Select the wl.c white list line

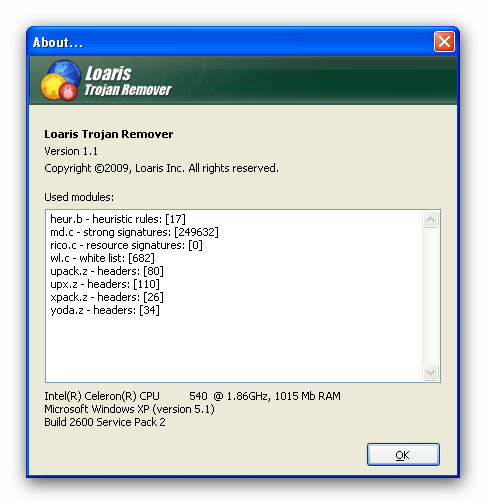point(102,258)
